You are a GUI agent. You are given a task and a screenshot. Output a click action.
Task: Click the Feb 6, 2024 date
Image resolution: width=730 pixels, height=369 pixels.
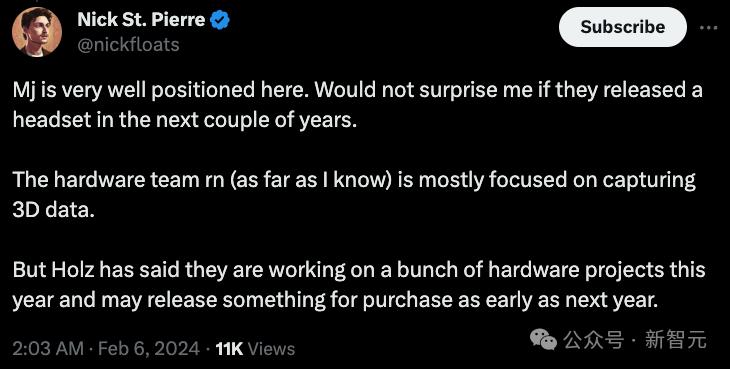[149, 349]
